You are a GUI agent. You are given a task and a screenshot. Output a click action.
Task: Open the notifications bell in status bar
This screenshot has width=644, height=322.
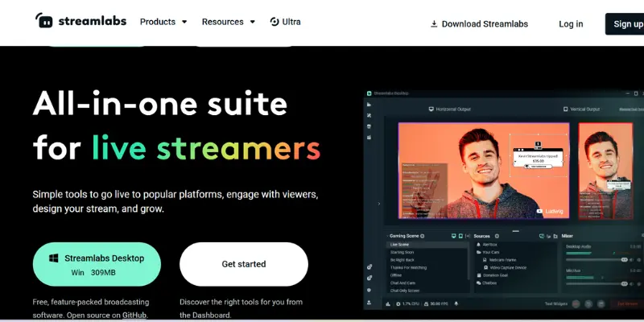pyautogui.click(x=456, y=304)
